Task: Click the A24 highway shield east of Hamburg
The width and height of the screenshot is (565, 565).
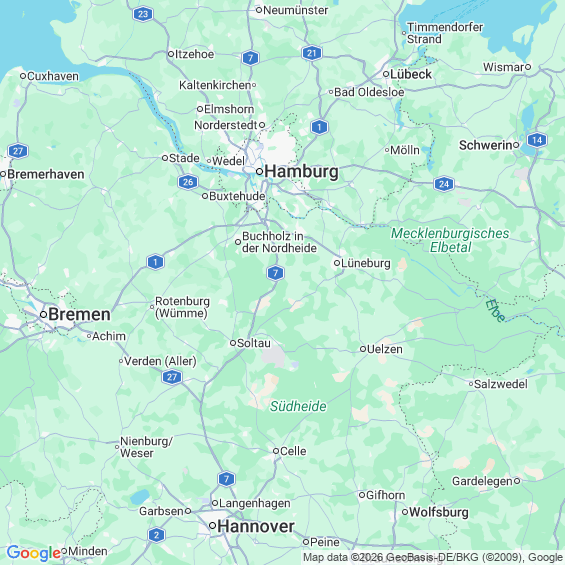Action: (444, 184)
